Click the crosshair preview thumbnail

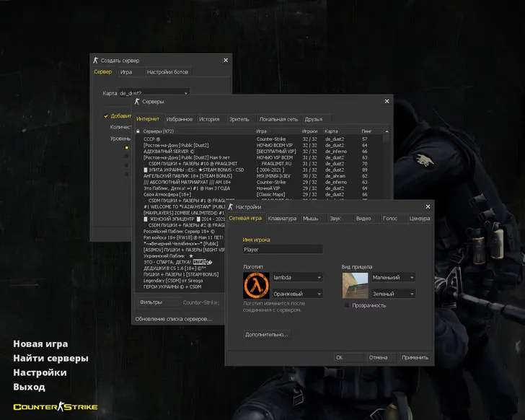[x=354, y=285]
